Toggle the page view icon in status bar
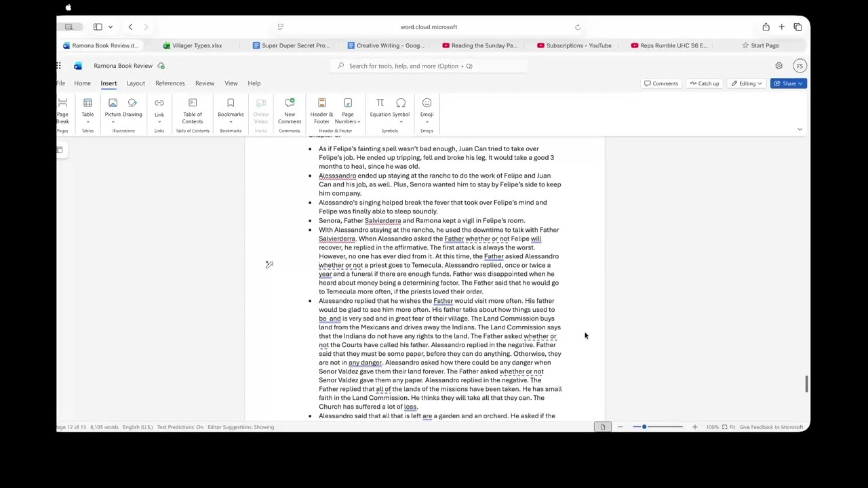This screenshot has height=488, width=868. point(603,427)
